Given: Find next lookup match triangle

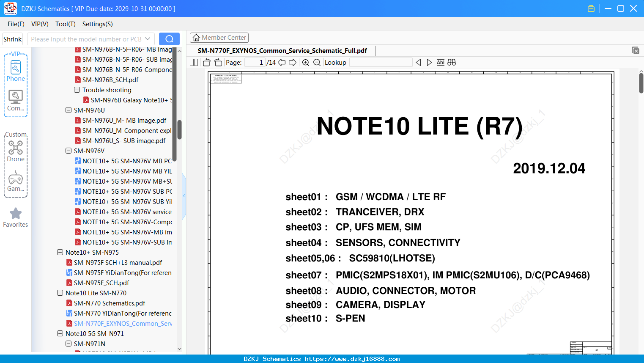Looking at the screenshot, I should pyautogui.click(x=429, y=63).
